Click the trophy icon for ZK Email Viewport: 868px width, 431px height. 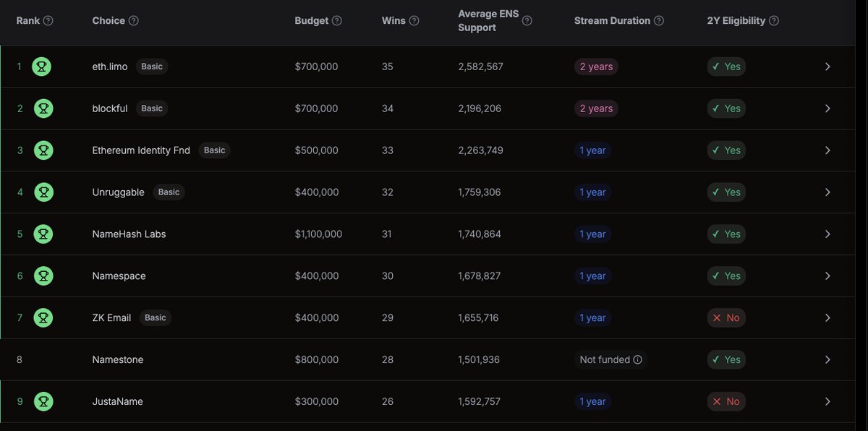43,317
